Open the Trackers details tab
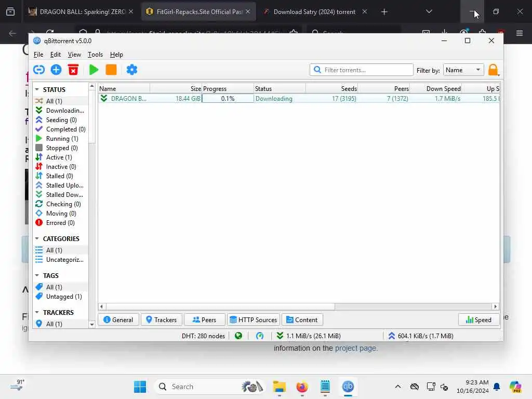This screenshot has height=399, width=532. [162, 320]
